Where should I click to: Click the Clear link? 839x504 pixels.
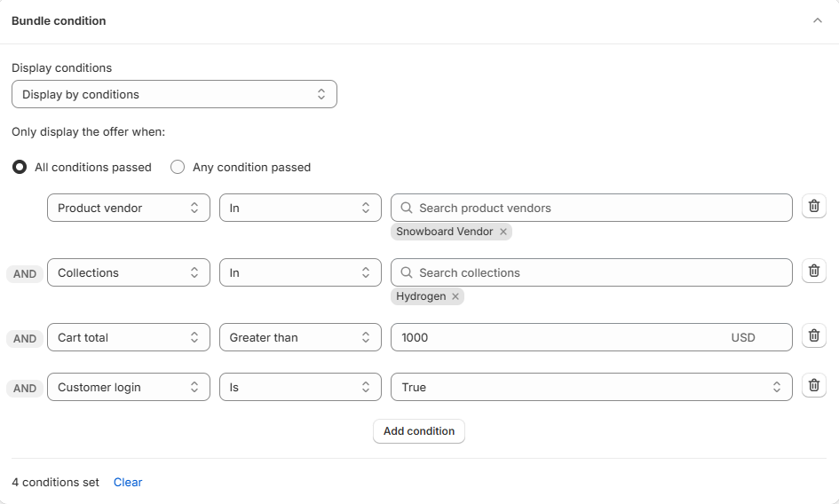pos(128,482)
